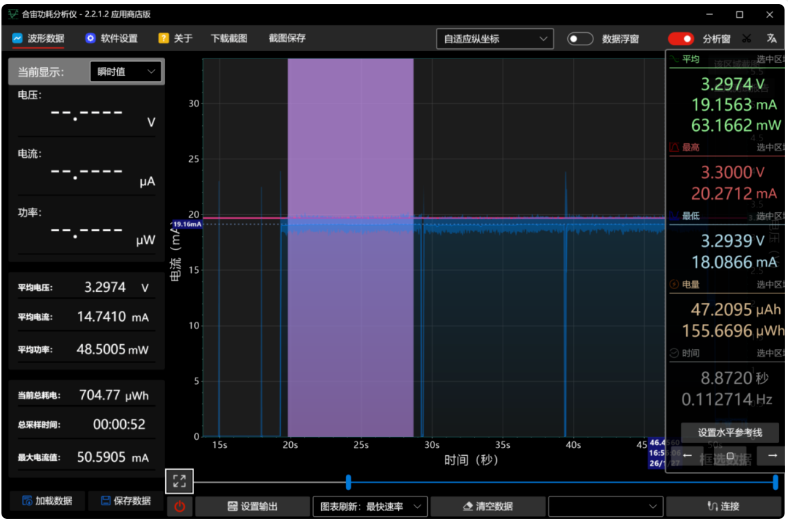Click the 连接 connect button
This screenshot has width=788, height=521.
(724, 506)
